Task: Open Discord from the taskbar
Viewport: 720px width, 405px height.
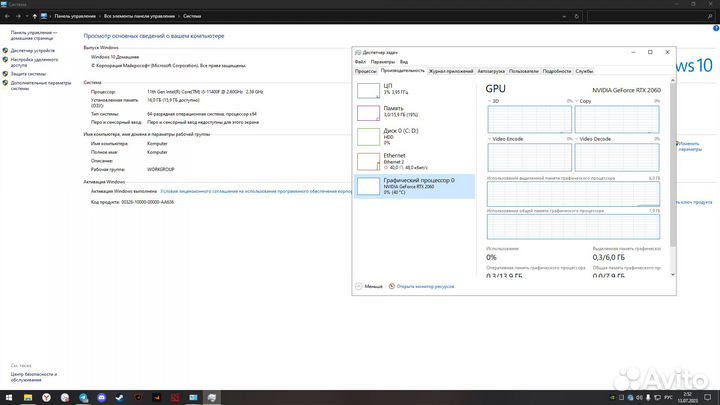Action: point(101,398)
